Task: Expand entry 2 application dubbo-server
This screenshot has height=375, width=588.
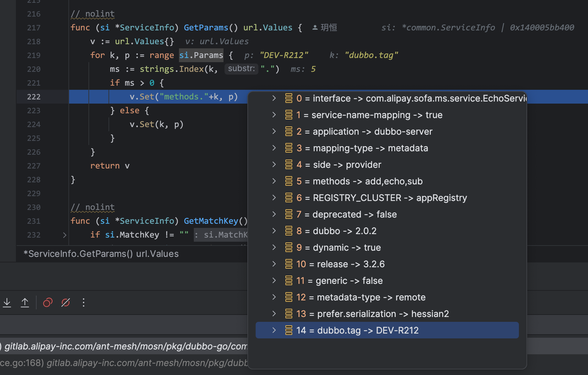Action: click(x=274, y=132)
